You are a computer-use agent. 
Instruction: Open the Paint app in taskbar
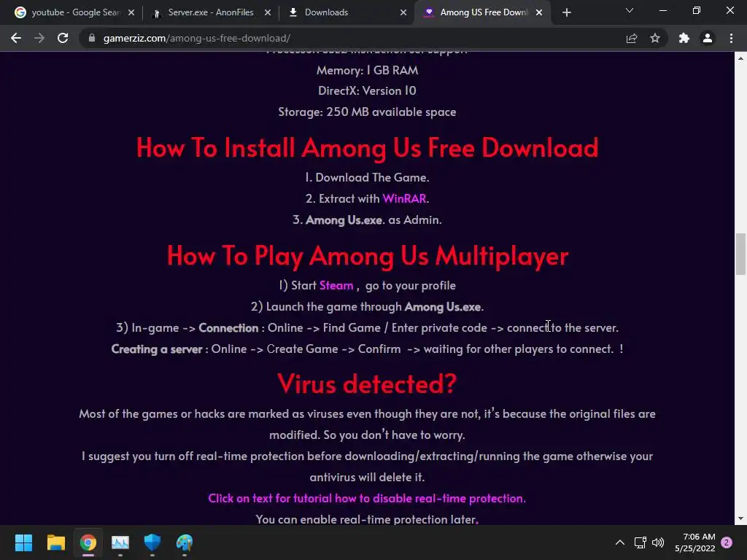pos(185,542)
